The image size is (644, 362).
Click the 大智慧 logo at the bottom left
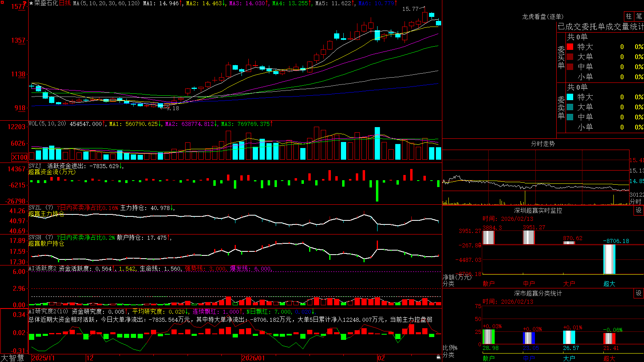pyautogui.click(x=12, y=358)
